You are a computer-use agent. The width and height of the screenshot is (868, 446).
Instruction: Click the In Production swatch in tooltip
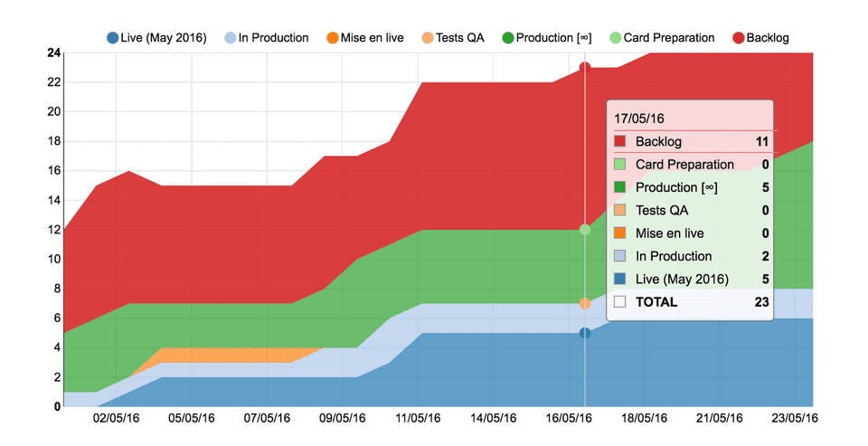pos(620,256)
